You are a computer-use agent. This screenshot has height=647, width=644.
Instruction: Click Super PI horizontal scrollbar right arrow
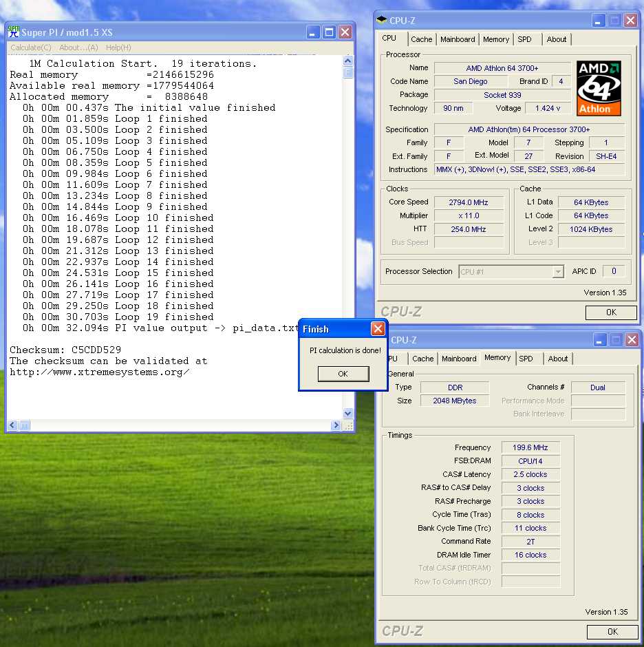point(336,425)
